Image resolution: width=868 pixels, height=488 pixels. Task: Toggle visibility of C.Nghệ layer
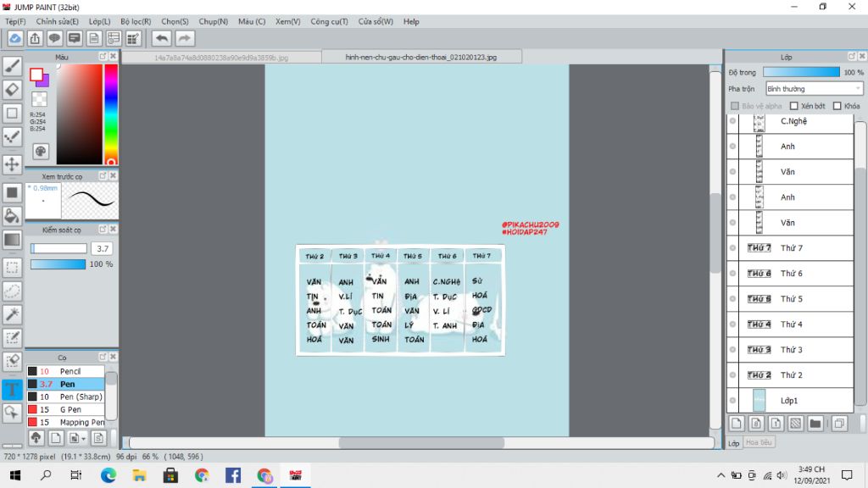(x=733, y=120)
